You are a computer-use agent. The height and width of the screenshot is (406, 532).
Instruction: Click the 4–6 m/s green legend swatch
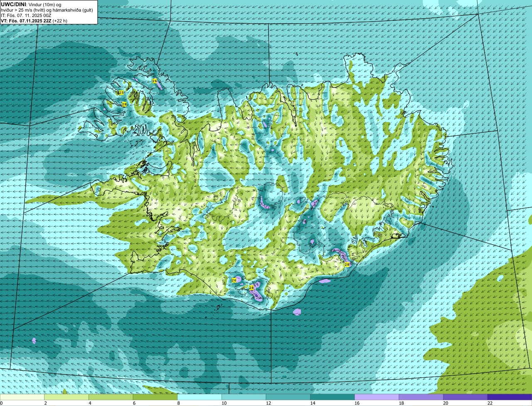(x=111, y=397)
